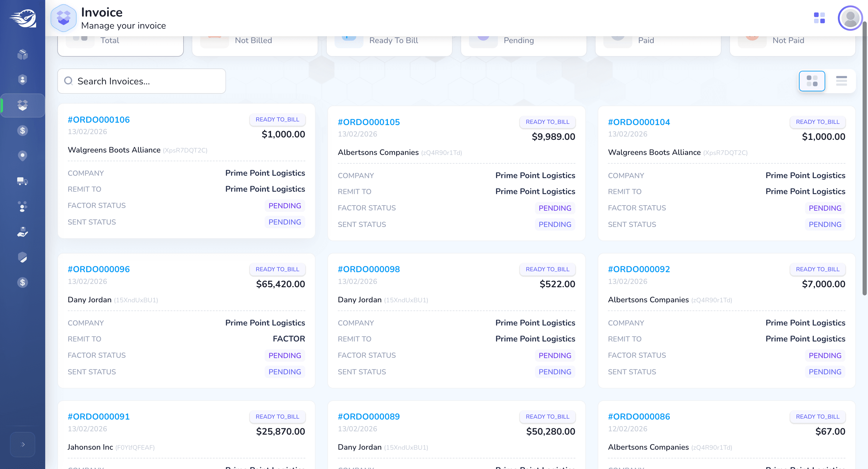Open the user profile avatar

coord(850,18)
